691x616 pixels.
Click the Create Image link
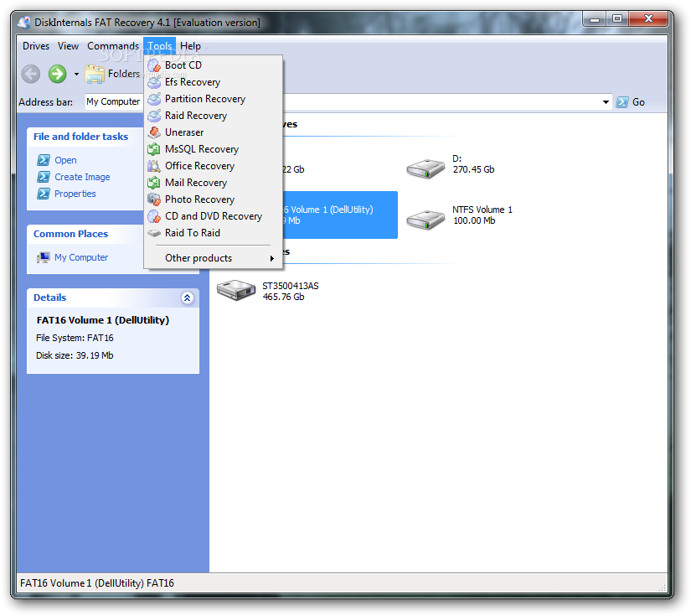coord(82,177)
